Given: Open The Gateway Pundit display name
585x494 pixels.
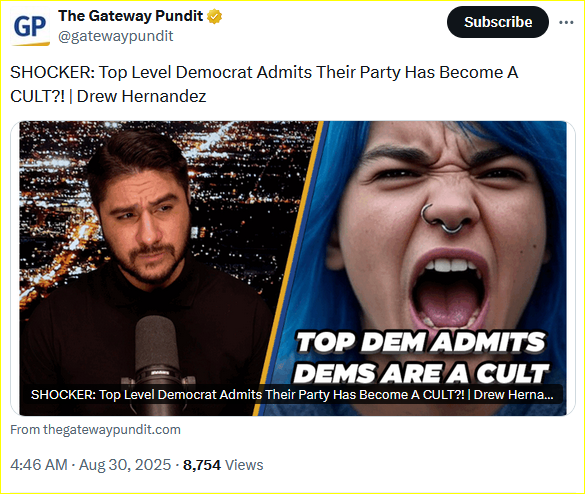Looking at the screenshot, I should coord(130,16).
